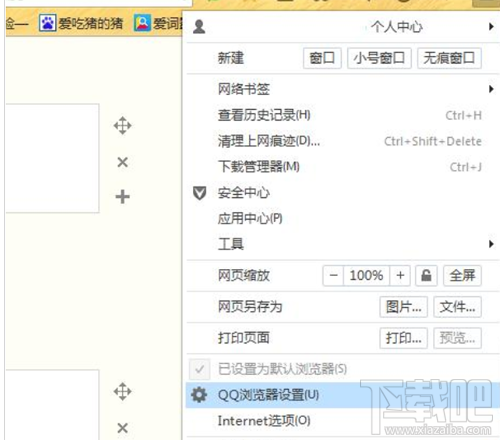
Task: Save the page as 文件...
Action: 457,307
